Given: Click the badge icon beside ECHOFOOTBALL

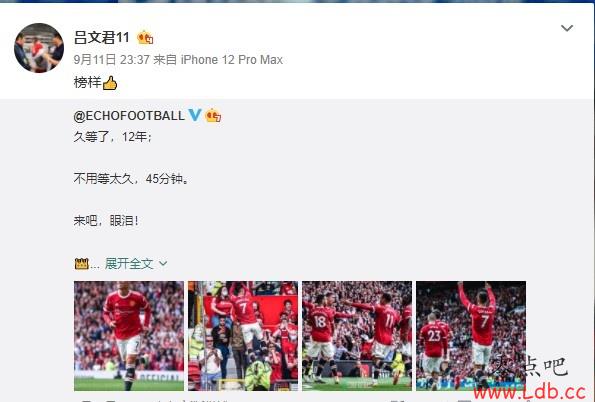Looking at the screenshot, I should (213, 115).
